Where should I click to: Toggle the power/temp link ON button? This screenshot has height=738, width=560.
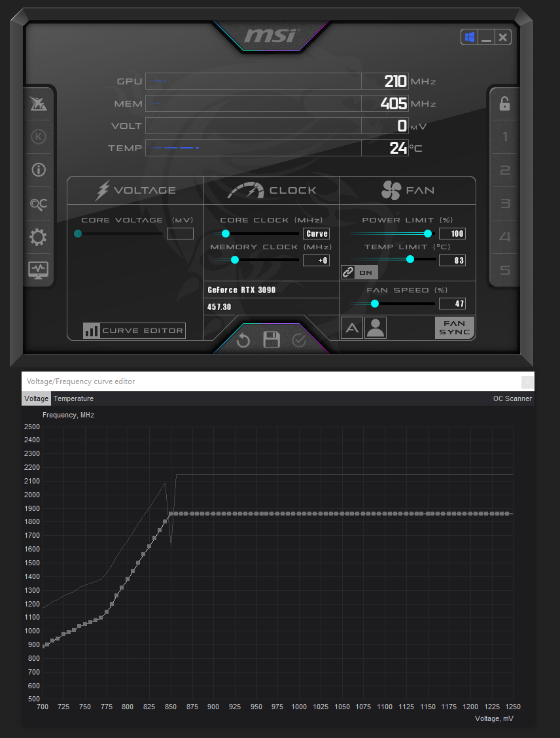[360, 272]
